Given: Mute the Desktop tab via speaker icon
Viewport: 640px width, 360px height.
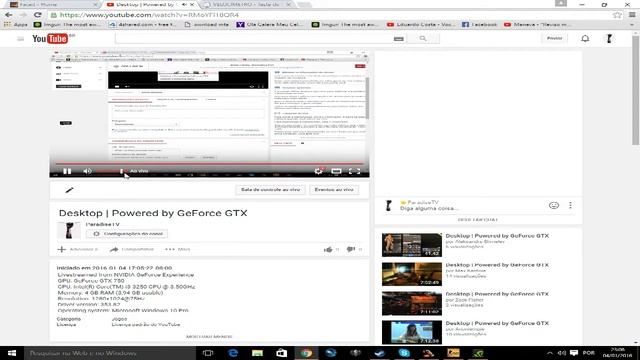Looking at the screenshot, I should (184, 4).
